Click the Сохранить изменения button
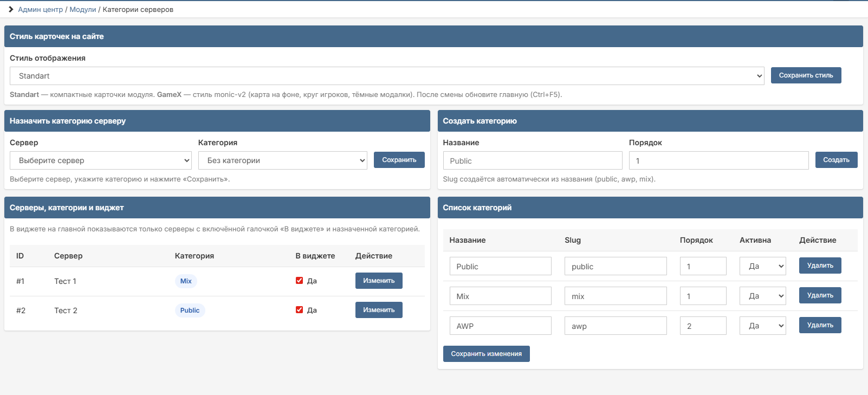The image size is (868, 395). coord(487,354)
